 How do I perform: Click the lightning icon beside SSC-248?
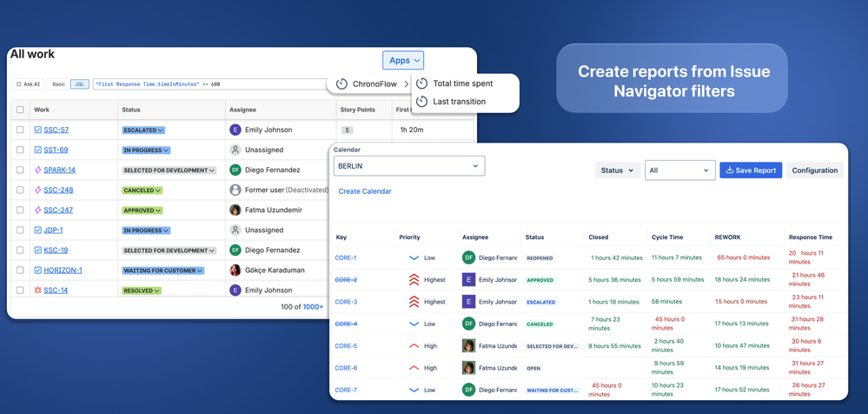coord(37,190)
